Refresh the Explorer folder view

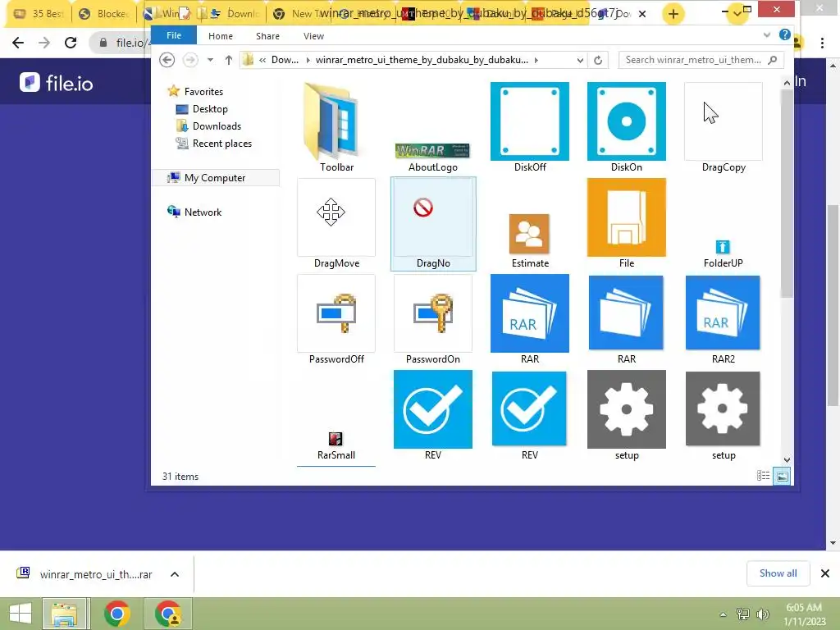coord(598,60)
